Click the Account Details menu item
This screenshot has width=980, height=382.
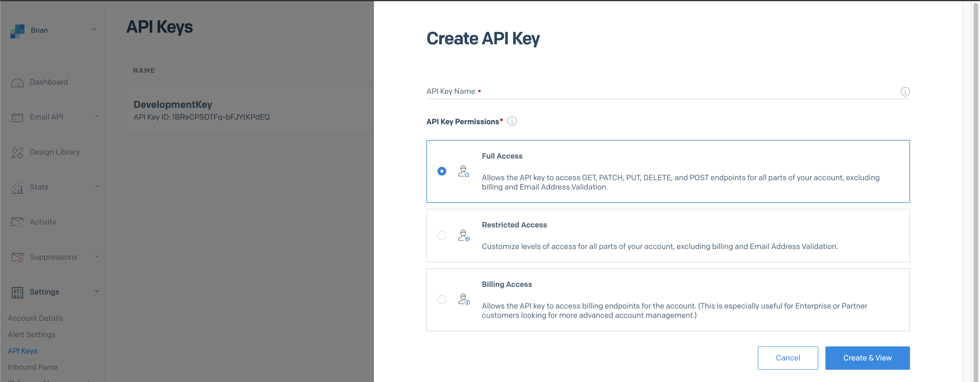click(x=35, y=318)
